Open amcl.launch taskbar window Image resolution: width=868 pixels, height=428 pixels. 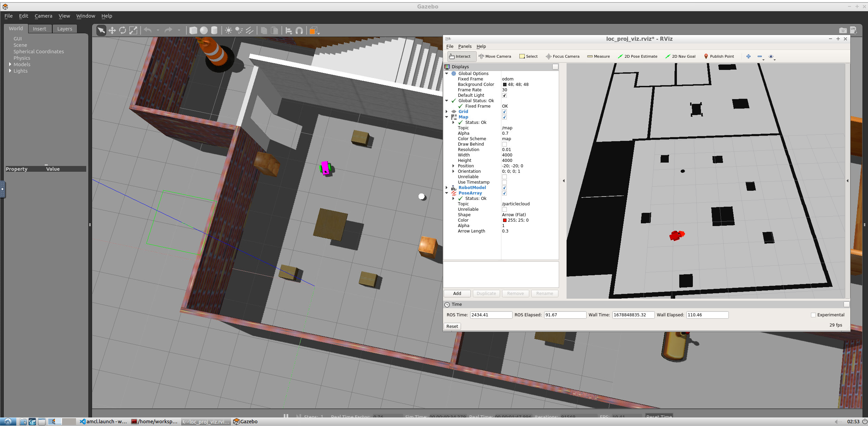(104, 422)
